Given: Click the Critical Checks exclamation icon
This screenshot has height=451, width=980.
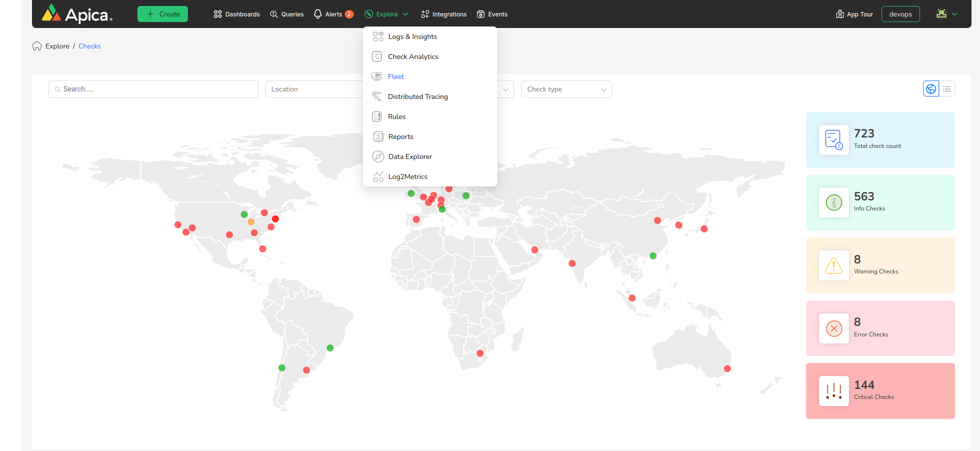Looking at the screenshot, I should (x=834, y=391).
